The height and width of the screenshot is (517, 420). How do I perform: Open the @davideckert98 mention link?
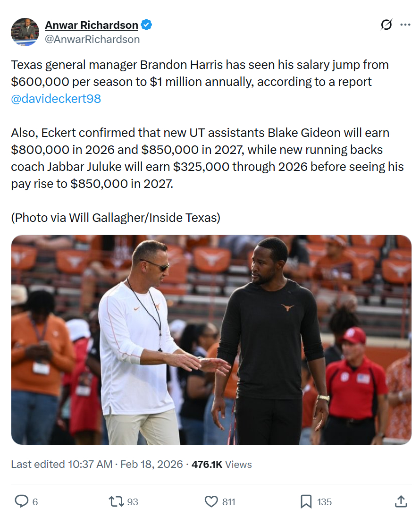(56, 99)
